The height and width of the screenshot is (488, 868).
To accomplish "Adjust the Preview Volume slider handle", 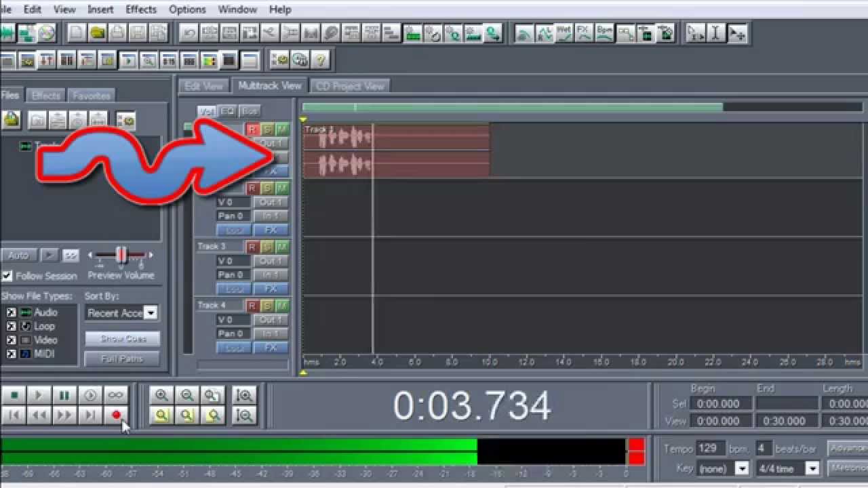I will (x=121, y=256).
